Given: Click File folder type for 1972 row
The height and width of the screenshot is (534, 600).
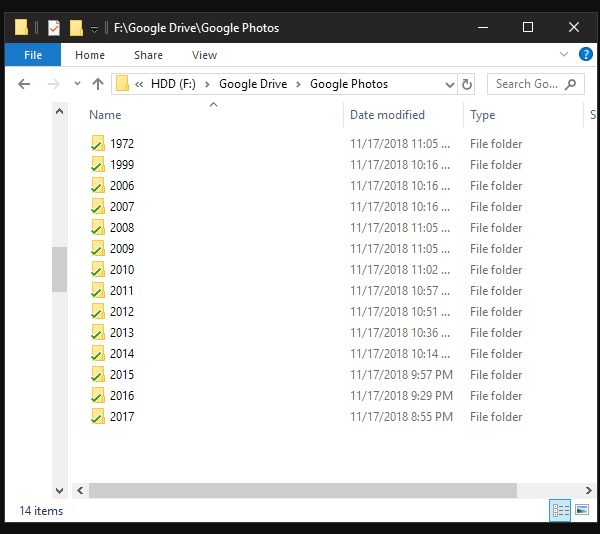Looking at the screenshot, I should click(496, 144).
